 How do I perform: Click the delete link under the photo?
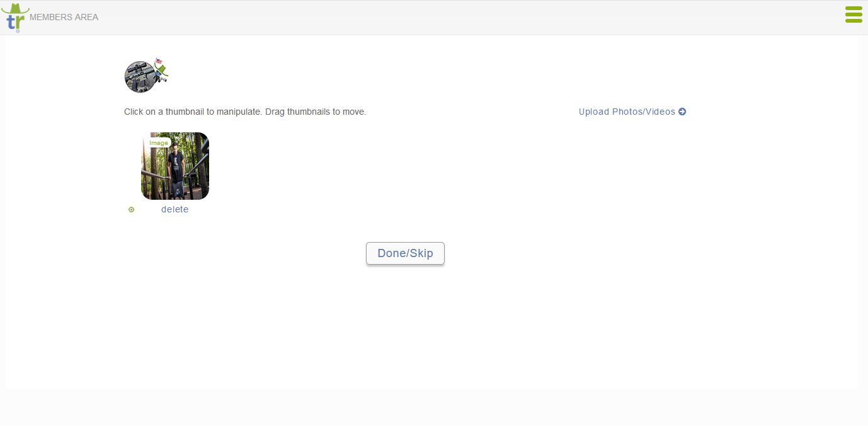[175, 209]
